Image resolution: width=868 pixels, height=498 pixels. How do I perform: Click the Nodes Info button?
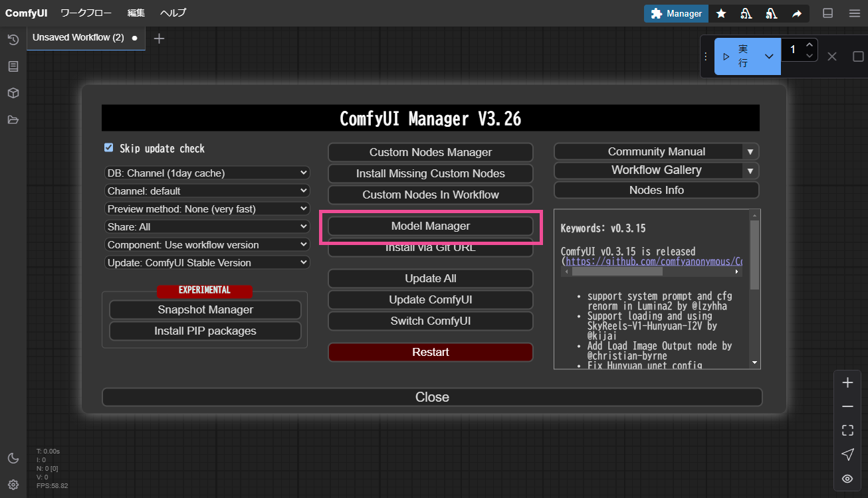tap(657, 190)
